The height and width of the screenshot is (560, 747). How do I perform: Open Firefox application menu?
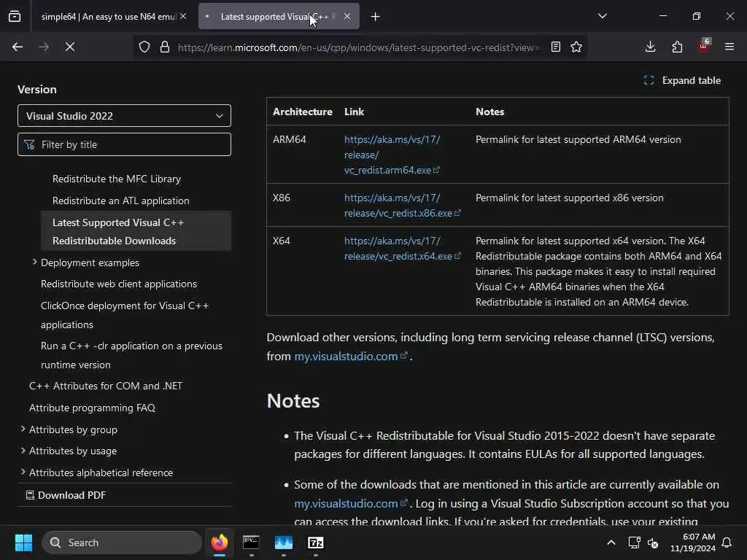(729, 47)
